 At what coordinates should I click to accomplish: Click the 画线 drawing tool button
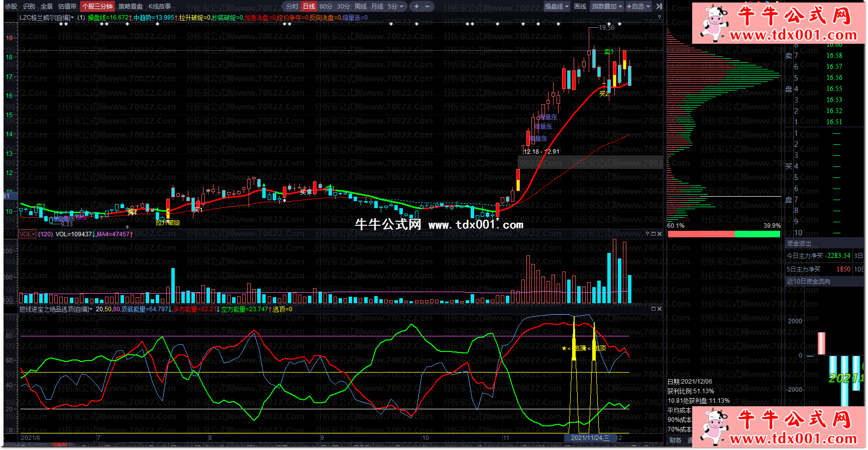click(580, 7)
